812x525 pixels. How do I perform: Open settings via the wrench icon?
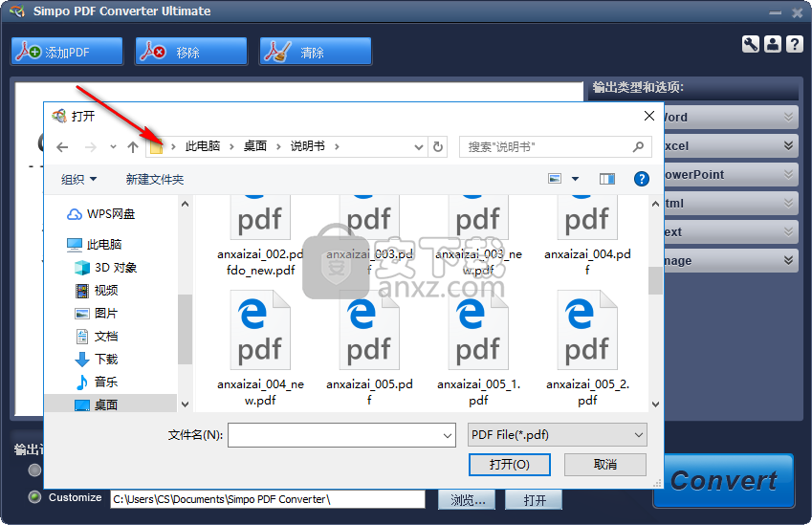point(751,44)
